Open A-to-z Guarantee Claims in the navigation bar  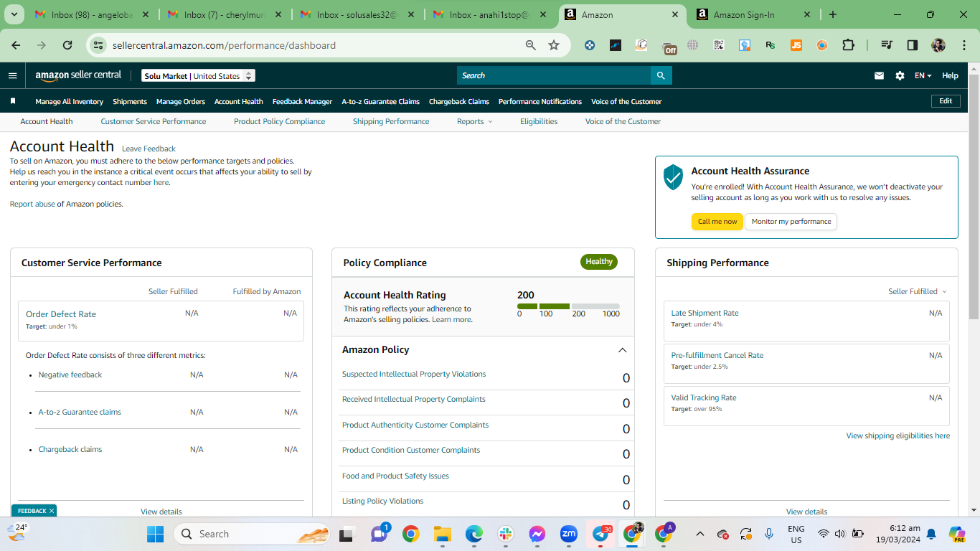[x=380, y=101]
